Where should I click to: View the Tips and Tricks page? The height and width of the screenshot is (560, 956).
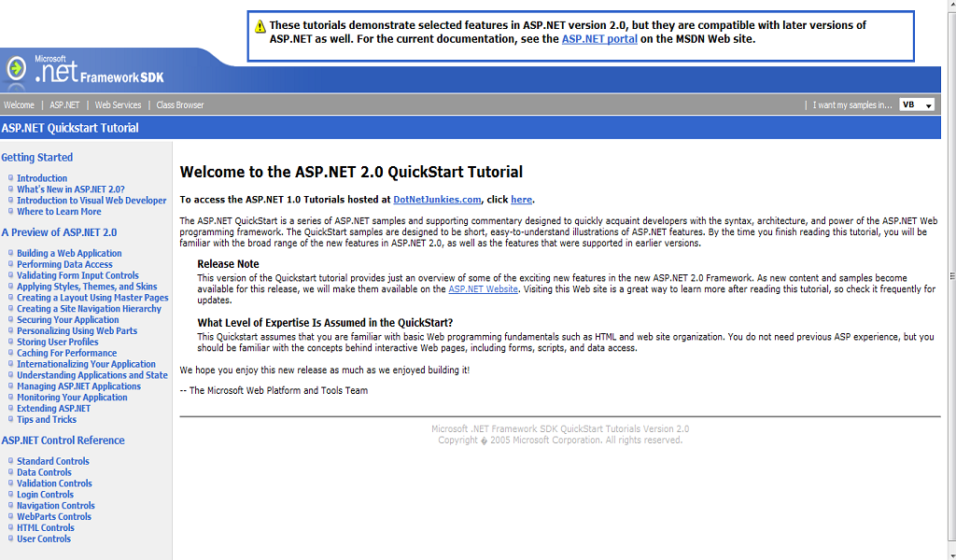pyautogui.click(x=46, y=419)
